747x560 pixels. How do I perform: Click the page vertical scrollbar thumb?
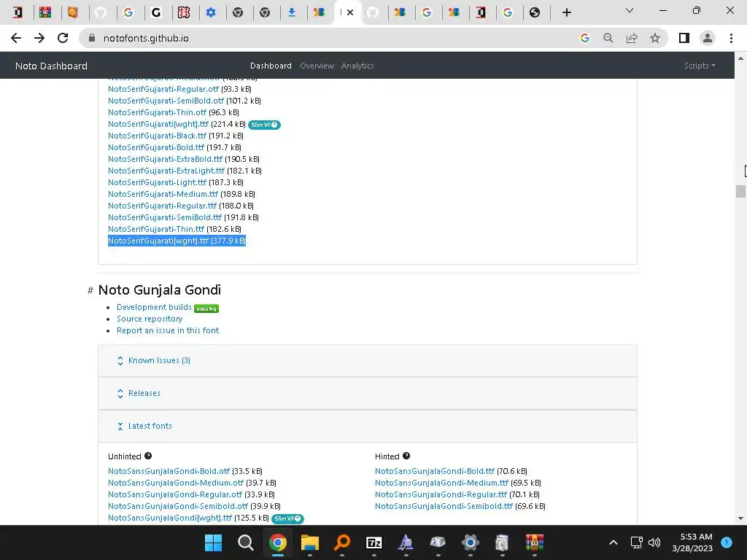[740, 191]
